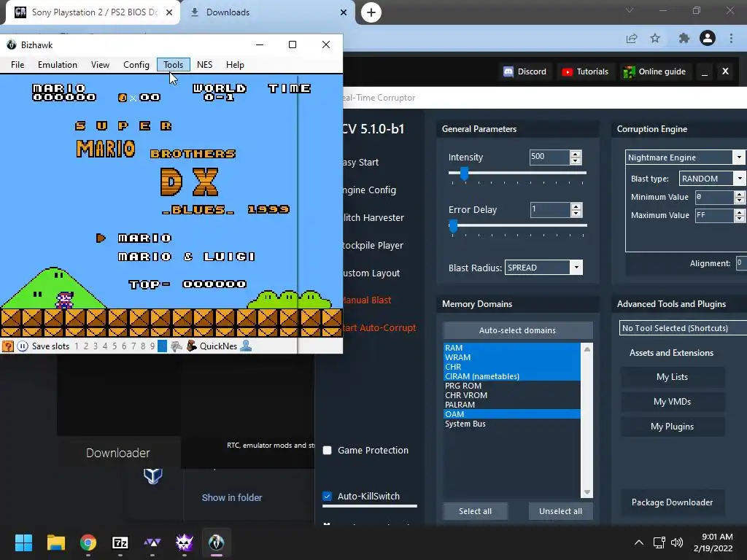
Task: Click the Bizhawk window title icon
Action: [12, 44]
